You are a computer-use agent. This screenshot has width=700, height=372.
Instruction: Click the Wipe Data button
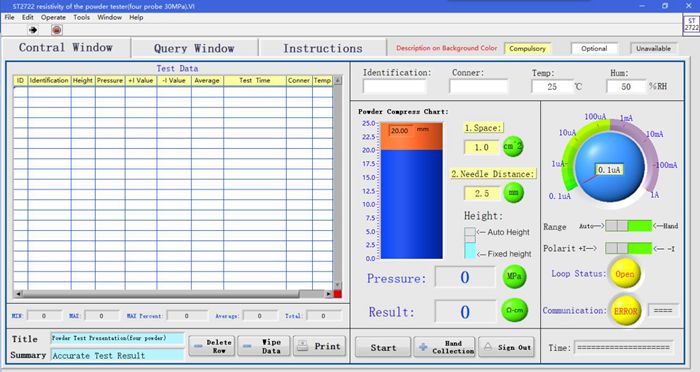coord(264,346)
